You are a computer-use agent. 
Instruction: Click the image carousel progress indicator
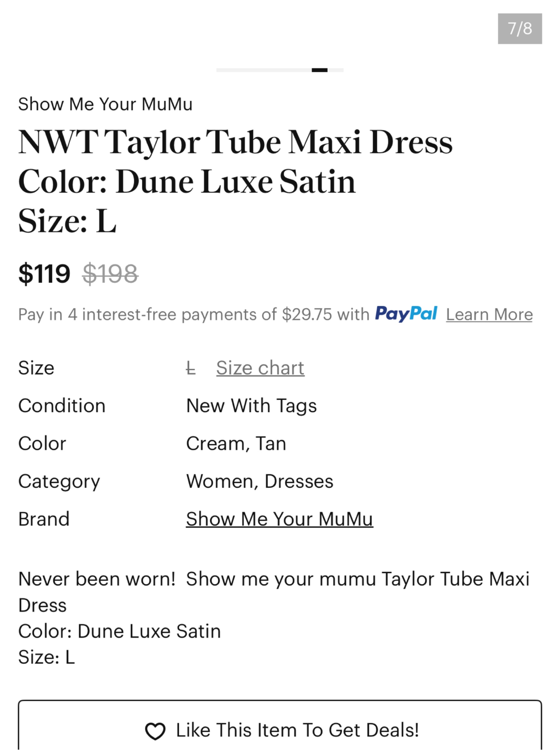tap(280, 70)
